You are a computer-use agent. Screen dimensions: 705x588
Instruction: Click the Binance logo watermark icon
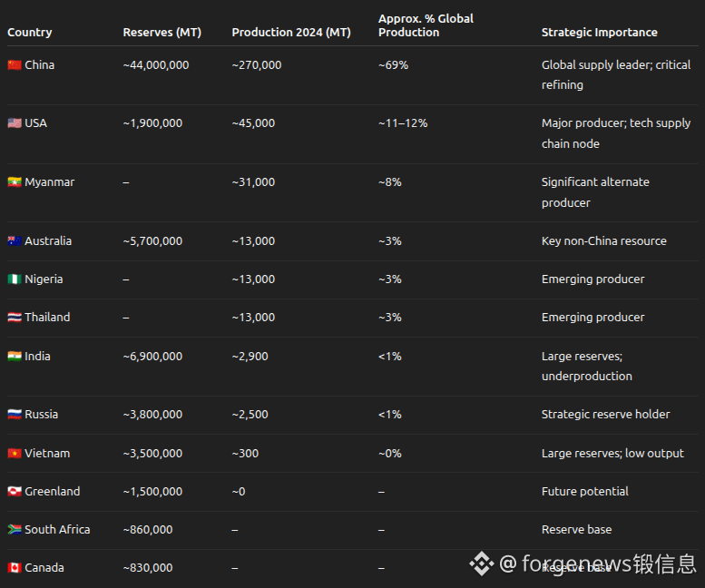(x=482, y=563)
